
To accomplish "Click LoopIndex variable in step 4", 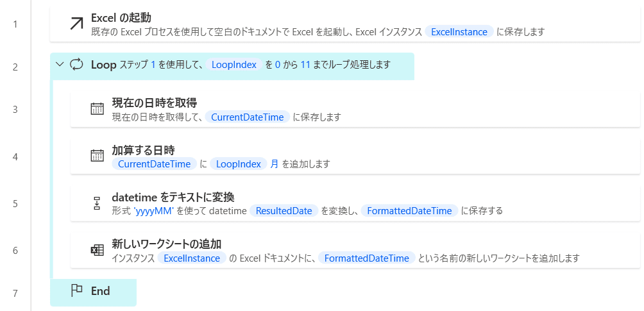I will (x=238, y=164).
